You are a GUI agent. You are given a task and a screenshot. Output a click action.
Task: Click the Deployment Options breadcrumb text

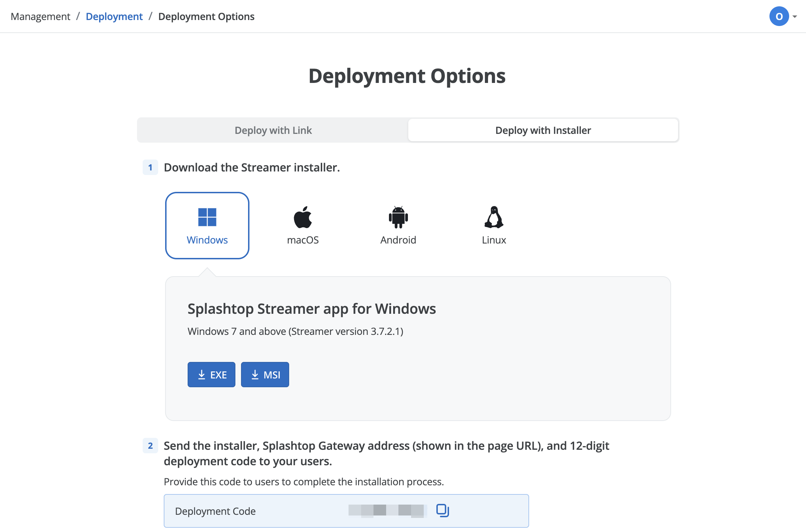click(x=206, y=17)
